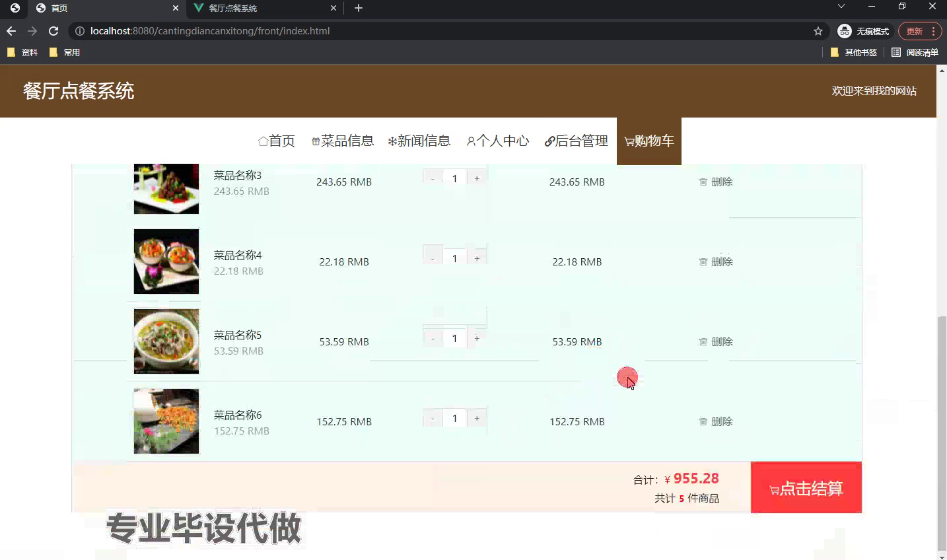The image size is (947, 560).
Task: Click the browser forward arrow
Action: click(x=32, y=31)
